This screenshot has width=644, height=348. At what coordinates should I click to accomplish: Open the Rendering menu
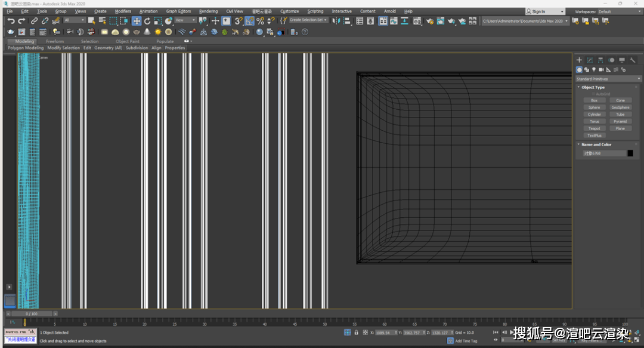(208, 11)
